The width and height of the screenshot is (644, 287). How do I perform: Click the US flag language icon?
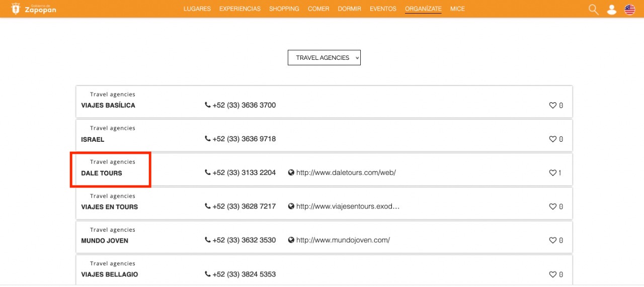[x=629, y=10]
